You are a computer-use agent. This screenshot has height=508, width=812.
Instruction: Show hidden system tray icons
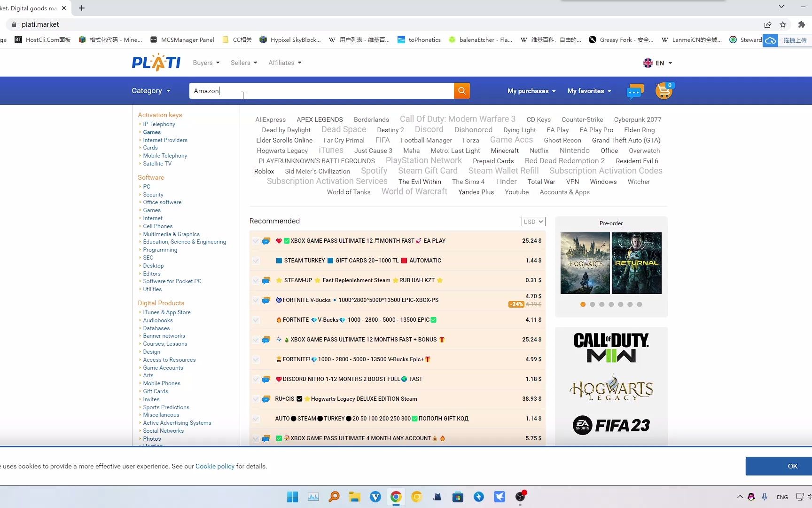click(740, 497)
